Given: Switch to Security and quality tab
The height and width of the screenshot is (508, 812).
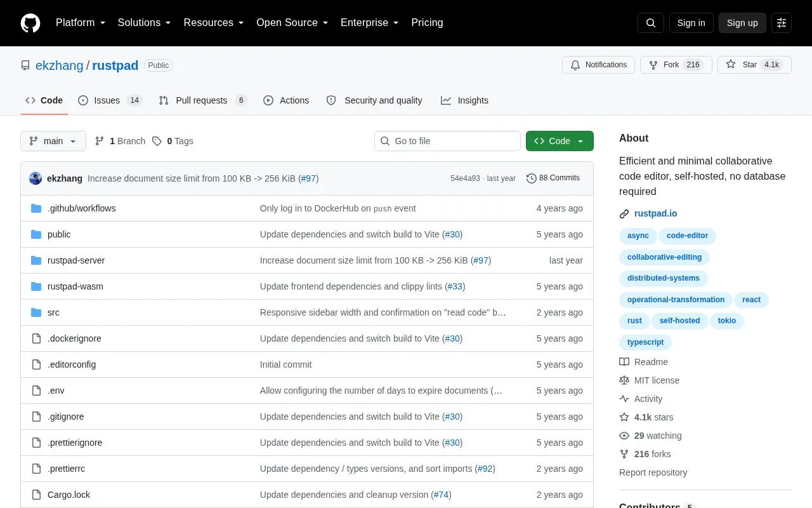Looking at the screenshot, I should pos(374,100).
